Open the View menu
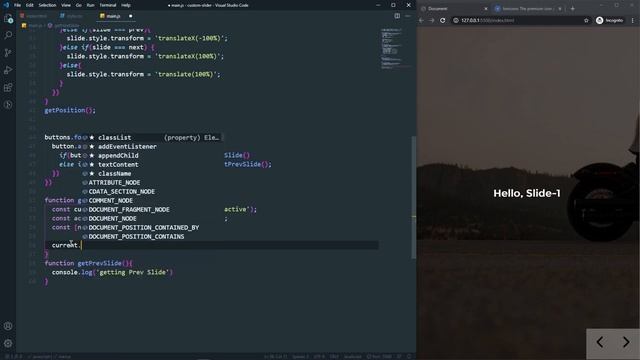 click(66, 5)
